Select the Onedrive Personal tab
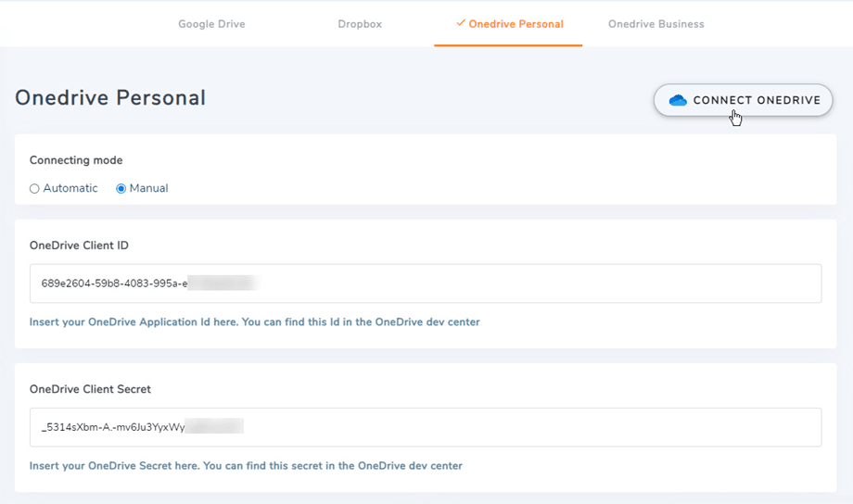Image resolution: width=853 pixels, height=504 pixels. click(x=516, y=24)
